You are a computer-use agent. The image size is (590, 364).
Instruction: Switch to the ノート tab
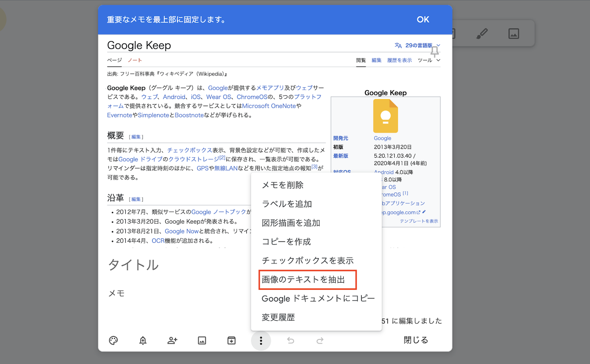point(135,60)
